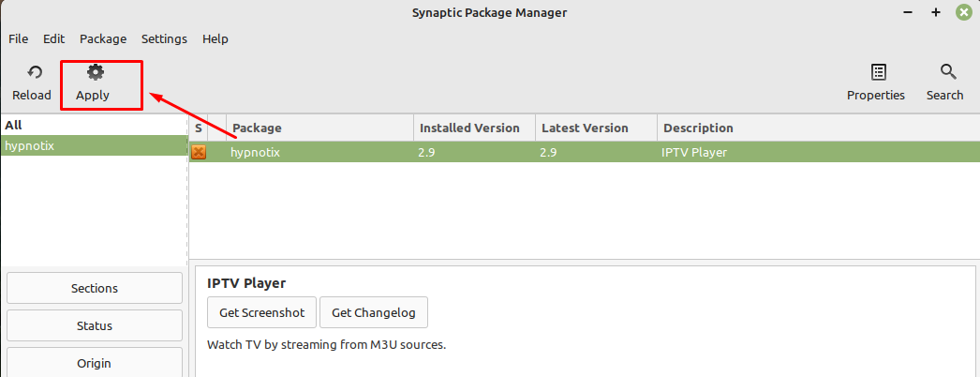Maximize the Synaptic window
Viewport: 980px width, 377px height.
[936, 12]
